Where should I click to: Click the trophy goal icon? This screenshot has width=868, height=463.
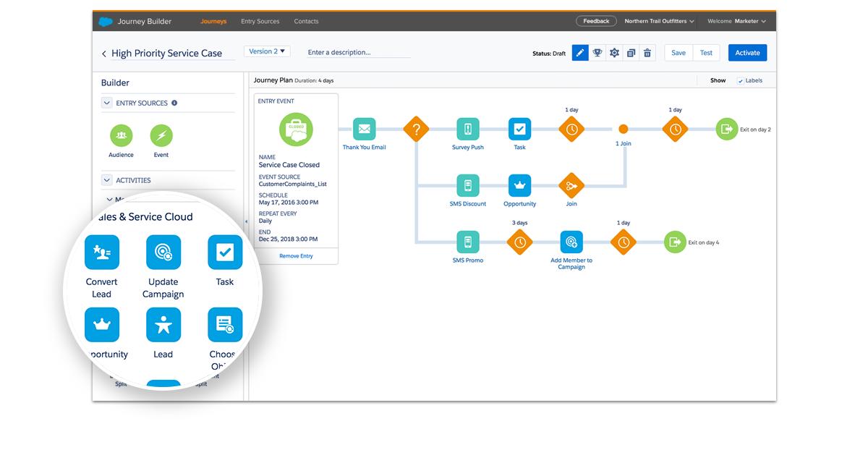coord(597,53)
